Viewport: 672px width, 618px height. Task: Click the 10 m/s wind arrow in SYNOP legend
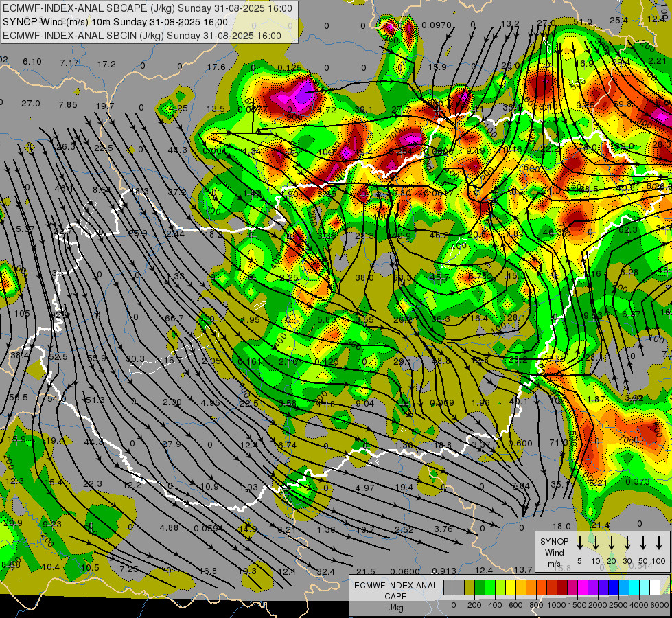[595, 542]
